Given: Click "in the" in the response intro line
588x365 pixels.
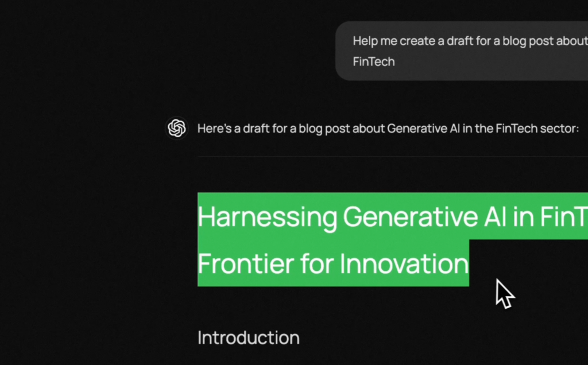Looking at the screenshot, I should pyautogui.click(x=478, y=129).
